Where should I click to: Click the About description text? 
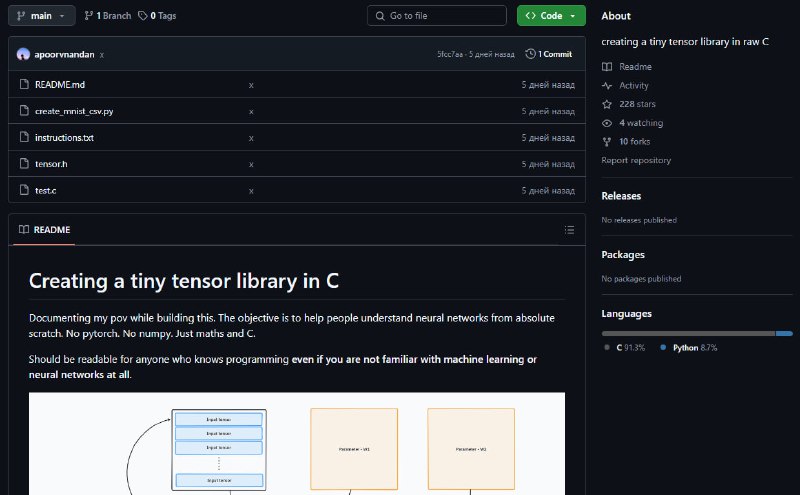click(x=685, y=42)
